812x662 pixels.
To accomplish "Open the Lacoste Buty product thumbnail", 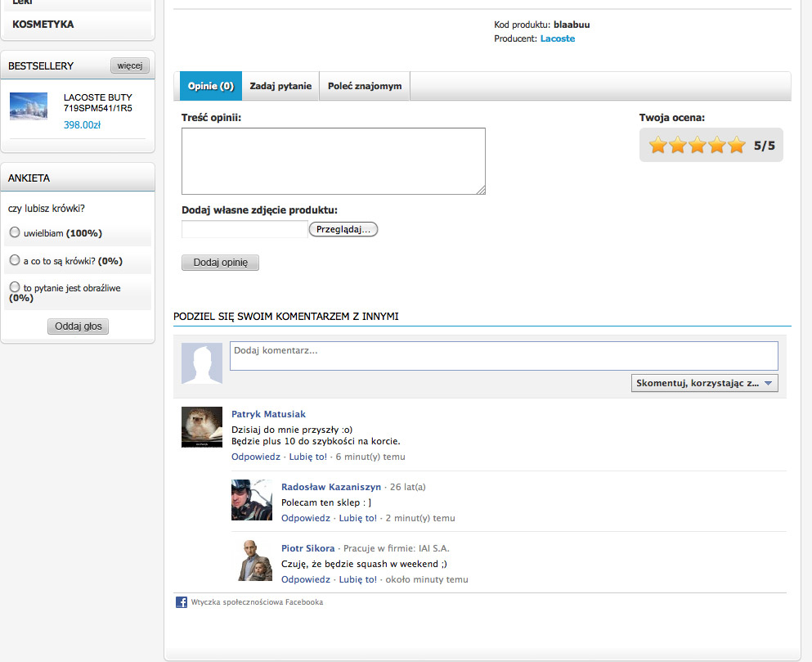I will [x=29, y=106].
